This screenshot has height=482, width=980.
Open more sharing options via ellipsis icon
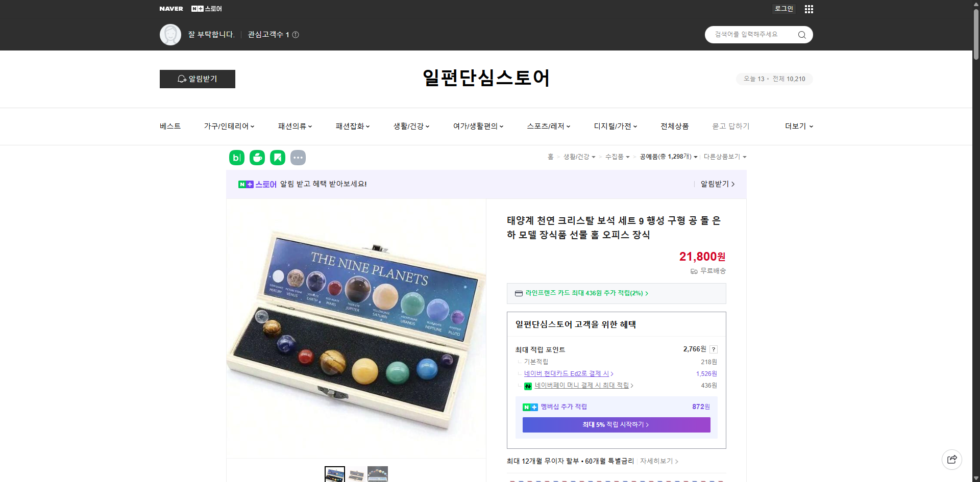click(x=298, y=158)
